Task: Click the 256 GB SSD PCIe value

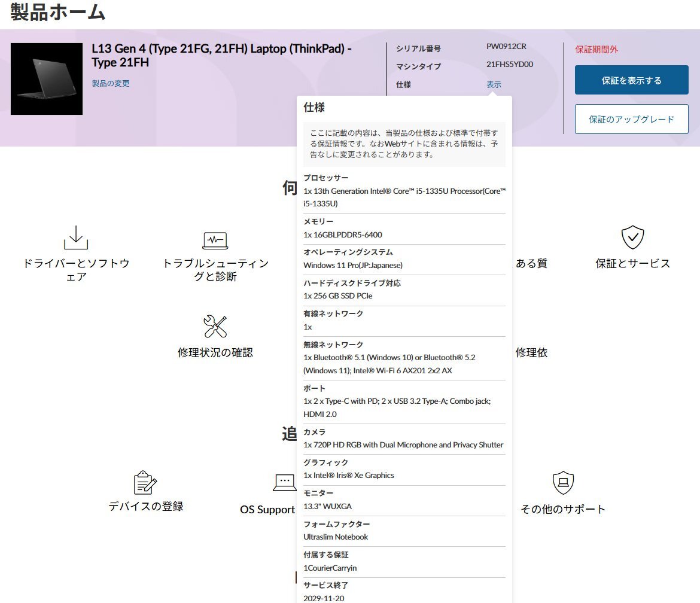Action: click(338, 296)
